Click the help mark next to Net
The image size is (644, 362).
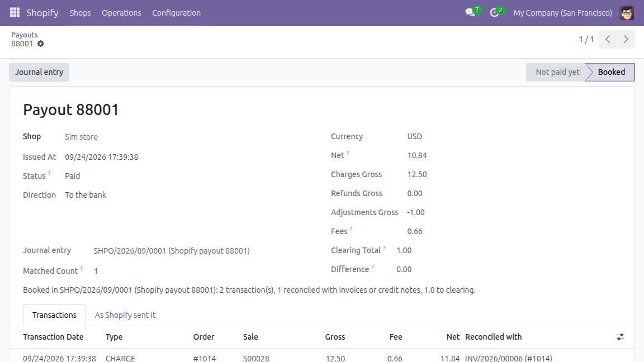click(x=348, y=153)
